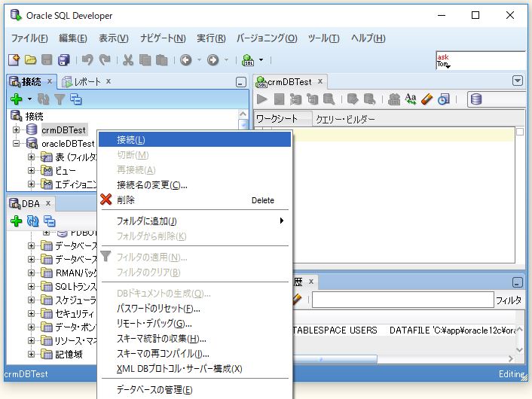Click the Commit icon in the worksheet toolbar
532x399 pixels.
353,99
